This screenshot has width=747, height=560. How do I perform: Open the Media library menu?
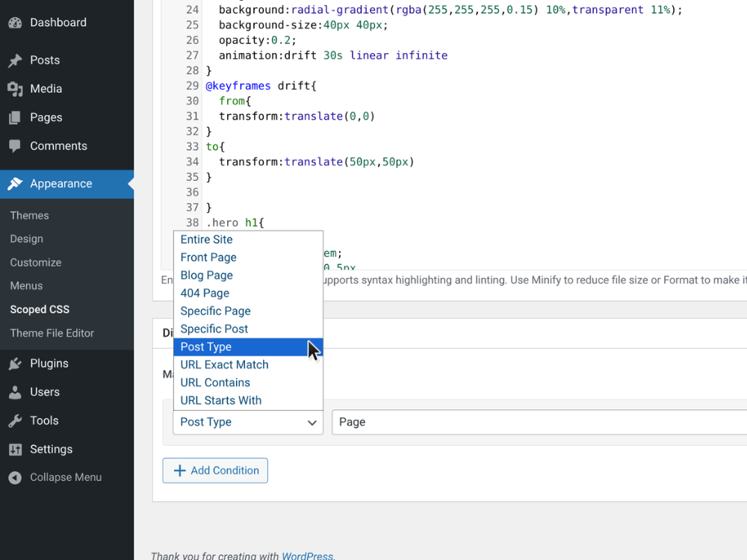(x=46, y=89)
